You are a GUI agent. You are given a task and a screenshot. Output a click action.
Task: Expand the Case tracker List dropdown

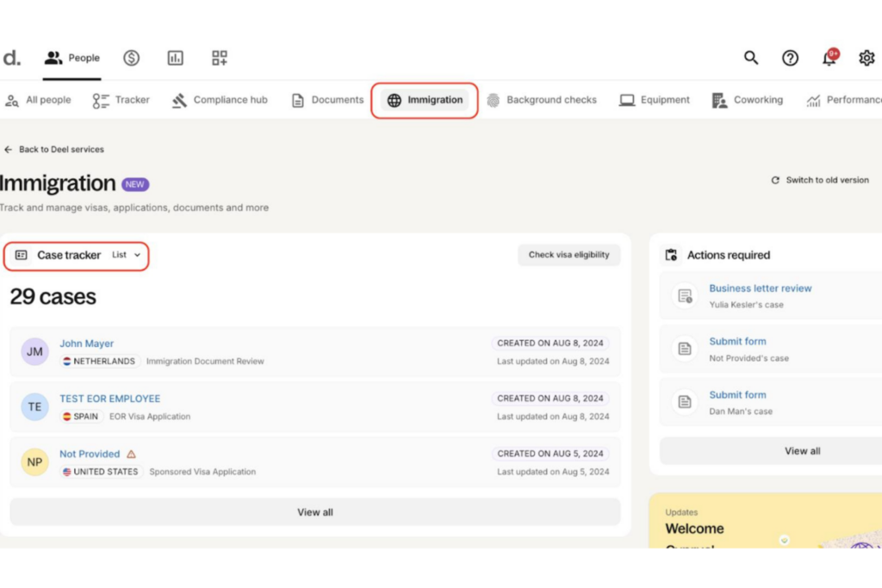click(126, 255)
